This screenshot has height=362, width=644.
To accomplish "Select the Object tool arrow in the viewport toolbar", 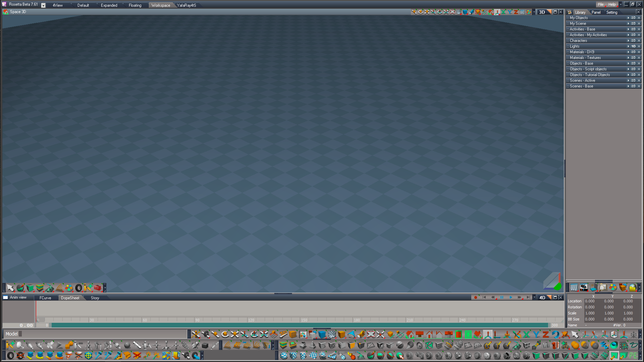I will [x=10, y=288].
